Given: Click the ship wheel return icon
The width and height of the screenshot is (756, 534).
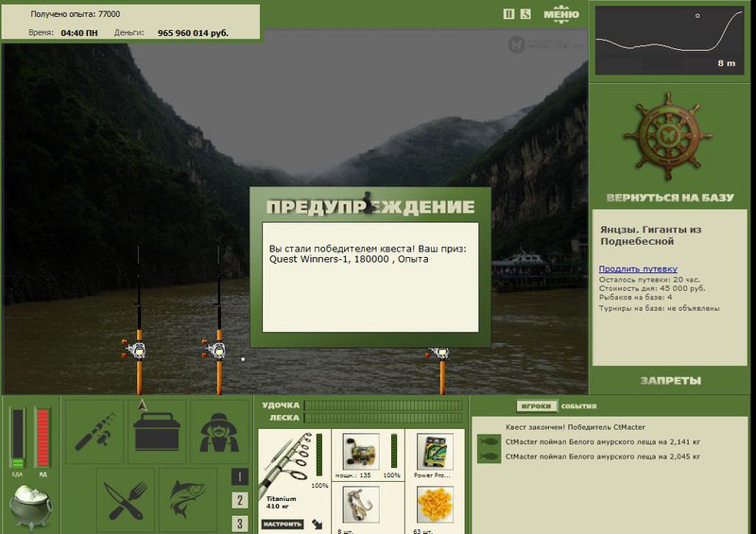Looking at the screenshot, I should tap(668, 136).
